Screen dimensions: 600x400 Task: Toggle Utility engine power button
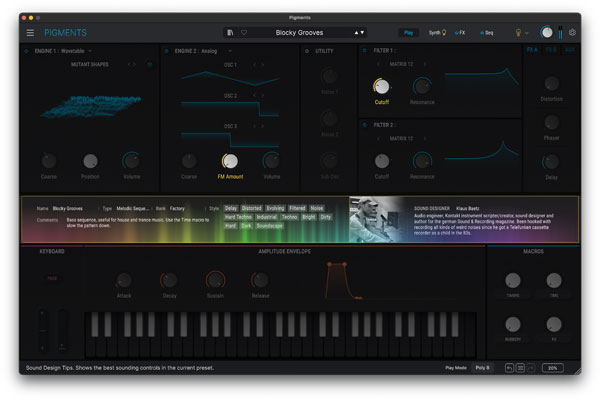click(307, 51)
